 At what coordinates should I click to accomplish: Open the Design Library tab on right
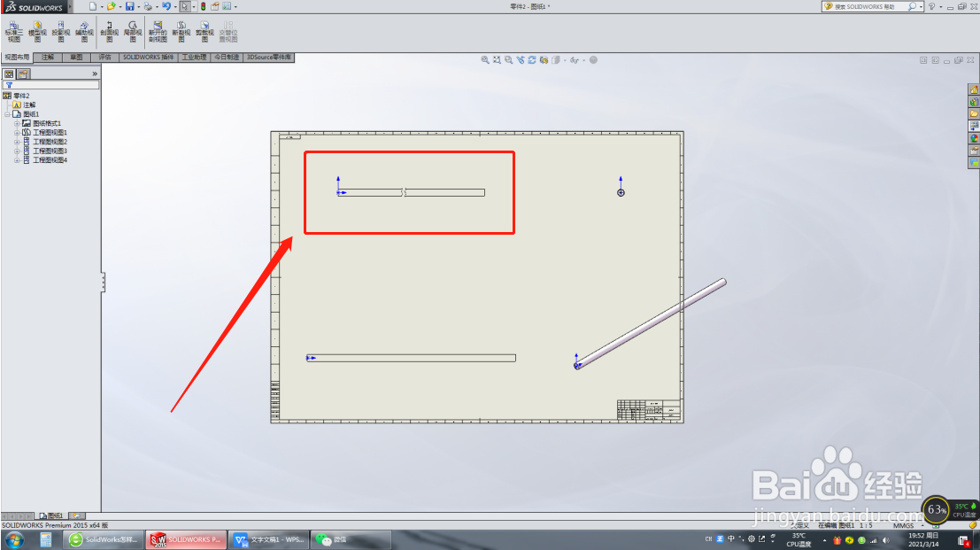(x=974, y=102)
